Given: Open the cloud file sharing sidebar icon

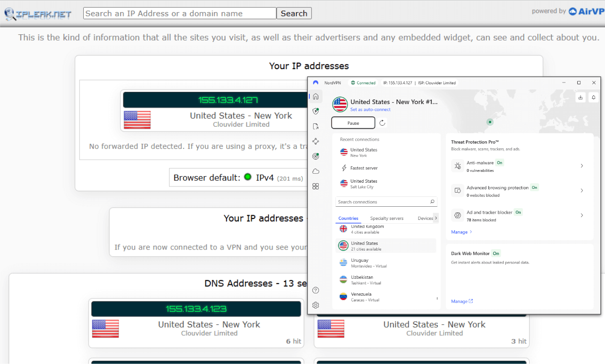Looking at the screenshot, I should tap(315, 171).
